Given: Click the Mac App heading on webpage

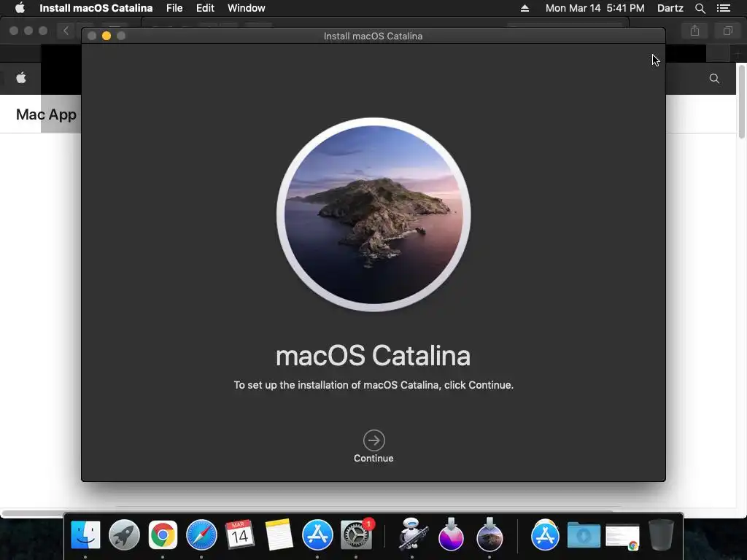Looking at the screenshot, I should click(x=46, y=114).
